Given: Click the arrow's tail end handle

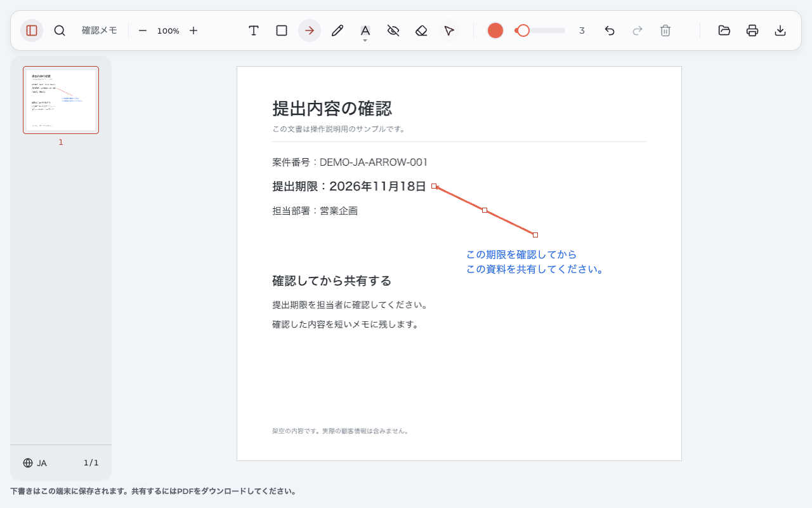Looking at the screenshot, I should [x=535, y=235].
